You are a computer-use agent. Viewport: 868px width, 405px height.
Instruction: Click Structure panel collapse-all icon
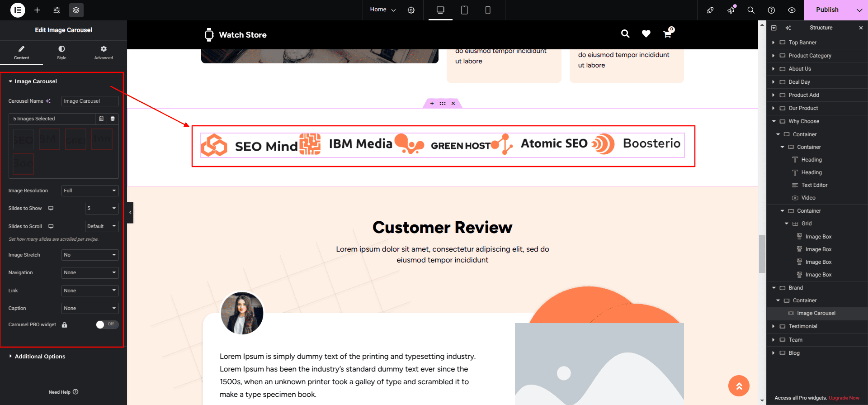point(774,28)
